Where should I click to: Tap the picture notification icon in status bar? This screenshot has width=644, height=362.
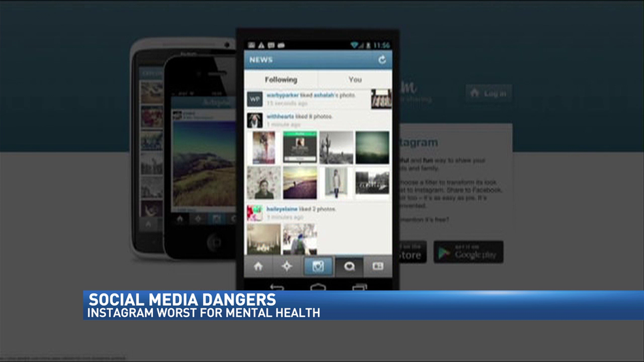251,45
